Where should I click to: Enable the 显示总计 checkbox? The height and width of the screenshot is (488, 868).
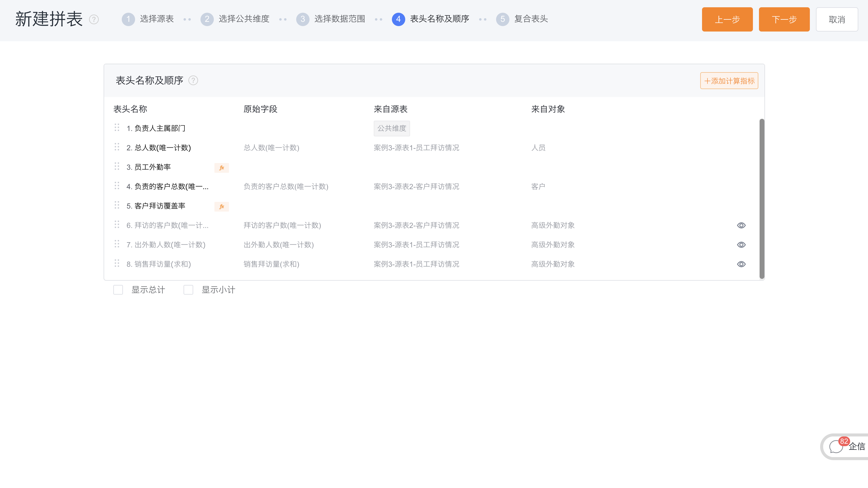click(x=118, y=290)
